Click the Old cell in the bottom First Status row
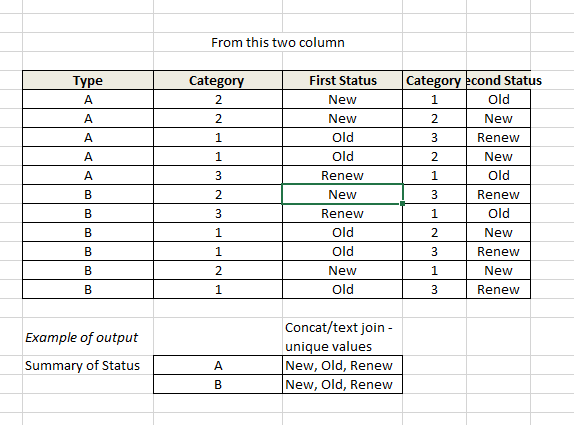The image size is (574, 425). [343, 289]
